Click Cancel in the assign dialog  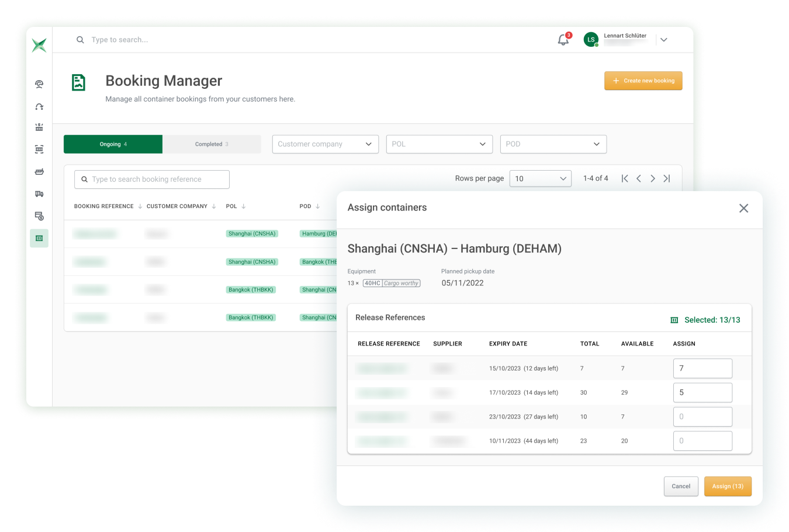[681, 486]
